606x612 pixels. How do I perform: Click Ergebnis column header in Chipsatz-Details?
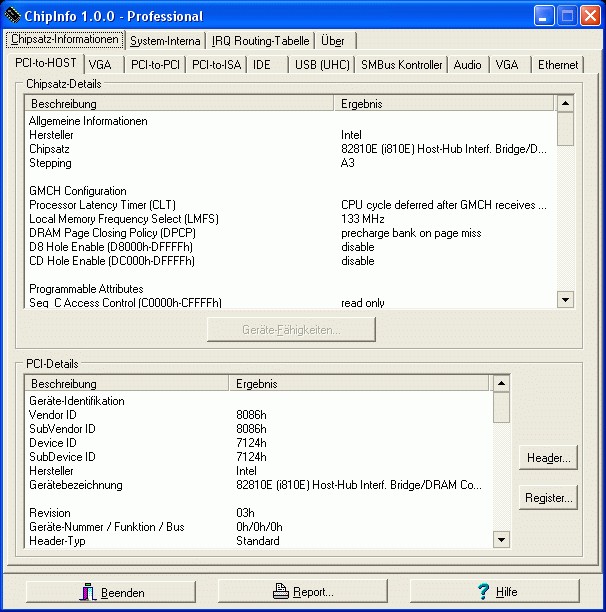444,104
